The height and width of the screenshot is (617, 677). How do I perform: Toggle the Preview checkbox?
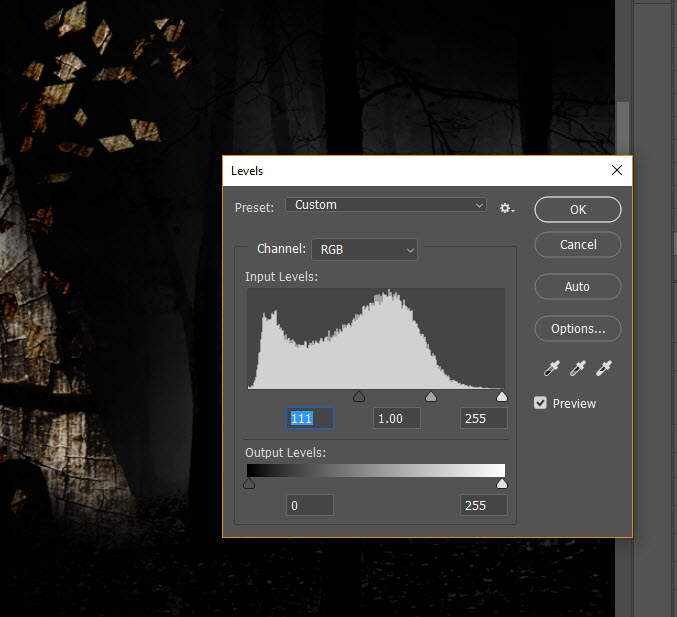pos(541,403)
